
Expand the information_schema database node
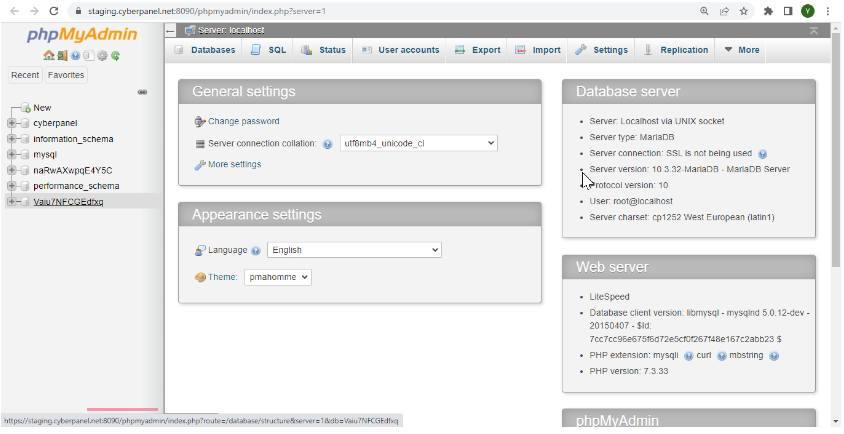pyautogui.click(x=11, y=139)
